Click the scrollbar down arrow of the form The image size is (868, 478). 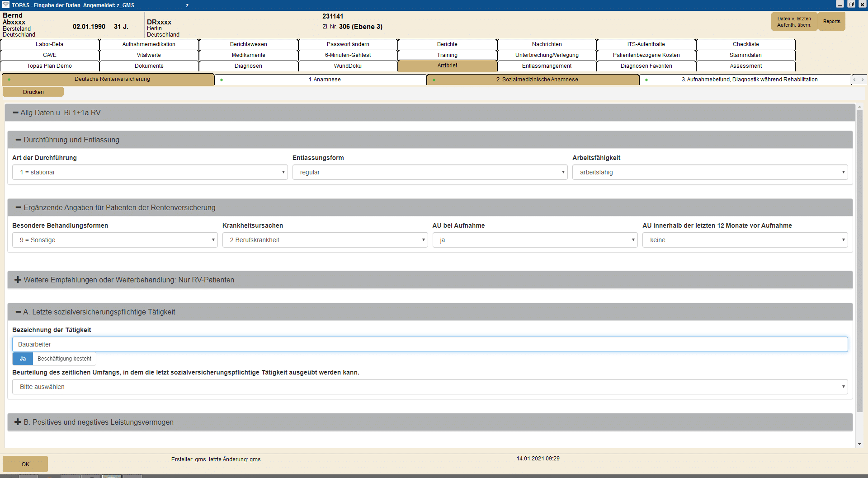[859, 444]
